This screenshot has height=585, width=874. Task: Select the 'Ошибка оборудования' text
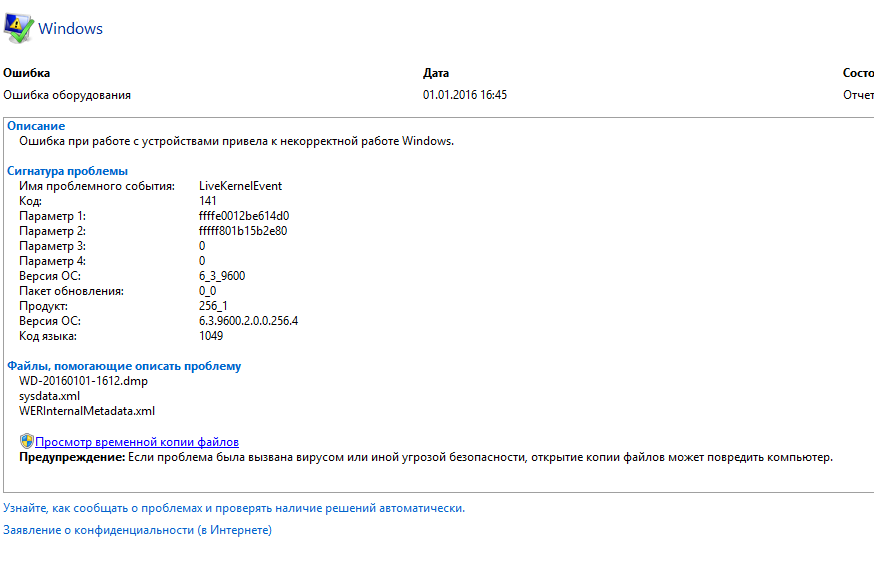pos(67,95)
